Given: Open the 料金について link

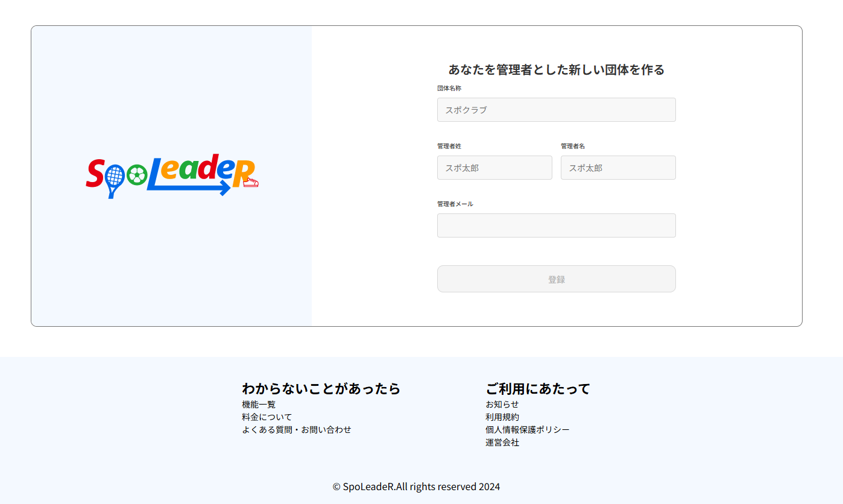Looking at the screenshot, I should pos(267,417).
